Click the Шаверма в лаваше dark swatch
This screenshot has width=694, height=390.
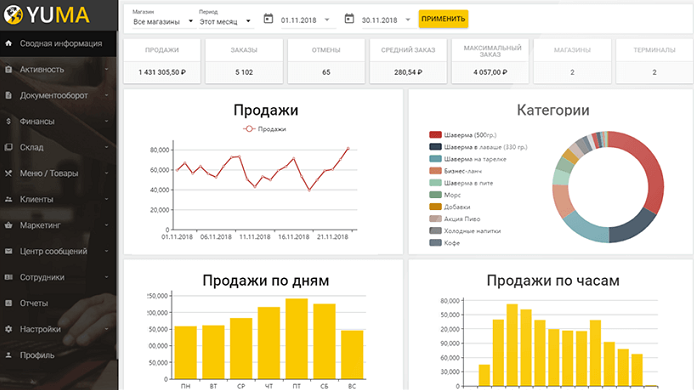click(x=435, y=147)
